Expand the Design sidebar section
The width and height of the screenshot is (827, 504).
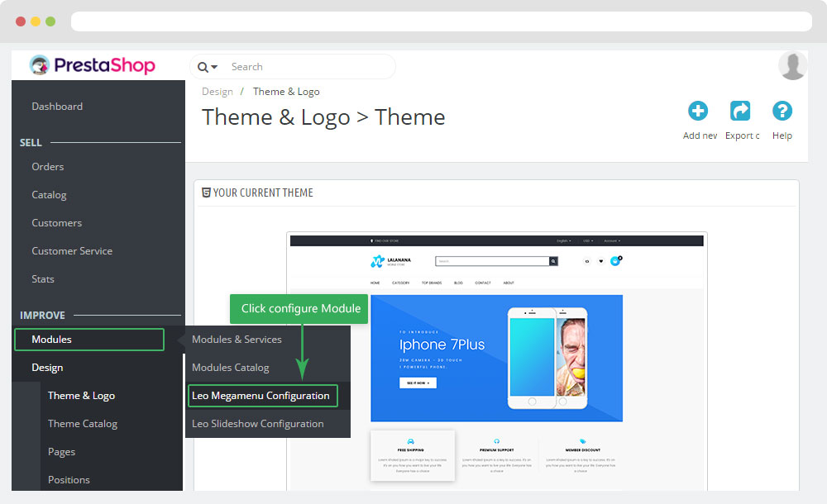(47, 368)
